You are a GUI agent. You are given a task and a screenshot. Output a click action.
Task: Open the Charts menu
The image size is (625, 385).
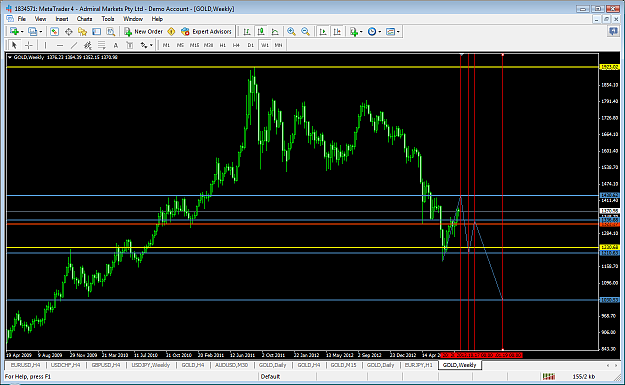click(85, 19)
